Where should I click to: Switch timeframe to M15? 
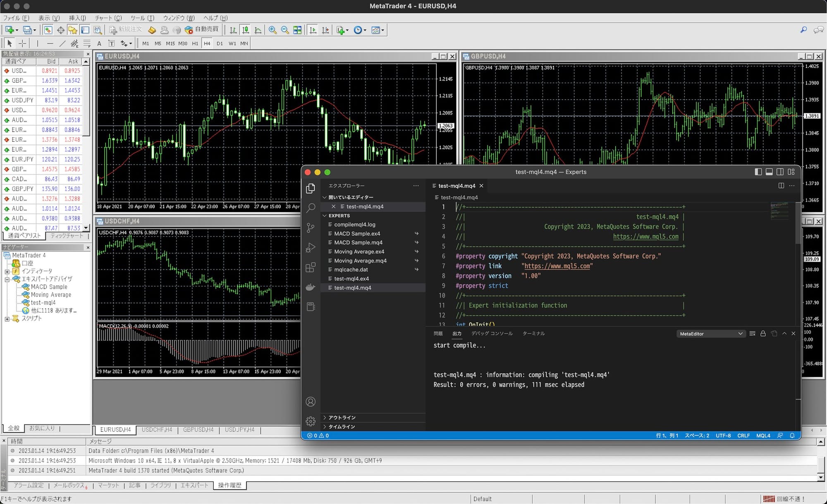coord(170,43)
